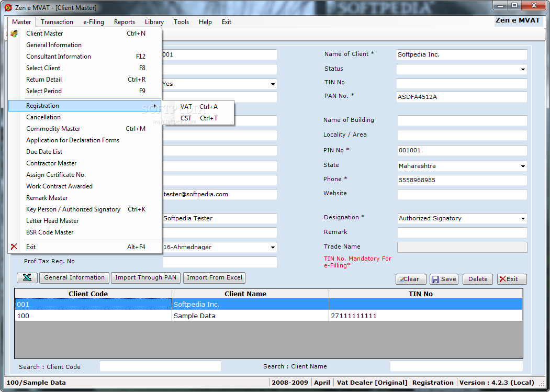
Task: Choose Key Person / Authorized Signatory entry
Action: 85,209
